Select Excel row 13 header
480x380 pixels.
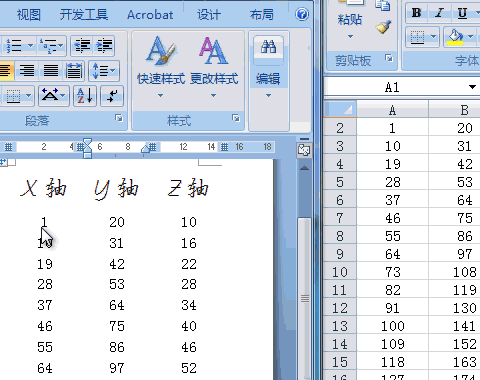pos(340,326)
